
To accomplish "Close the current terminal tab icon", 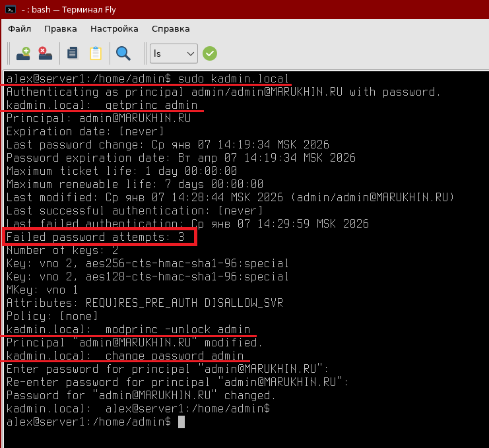I will 44,53.
